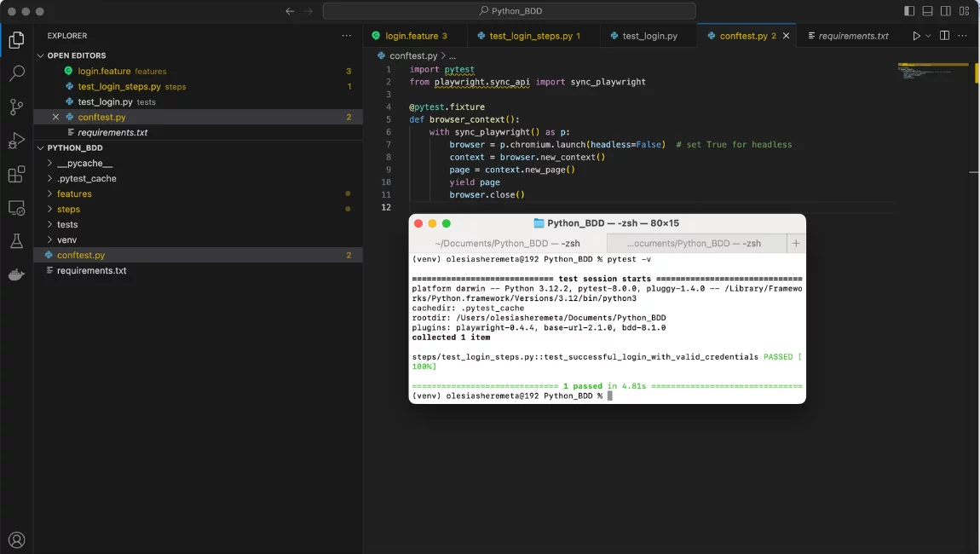980x554 pixels.
Task: Collapse the Open Editors section
Action: point(77,55)
